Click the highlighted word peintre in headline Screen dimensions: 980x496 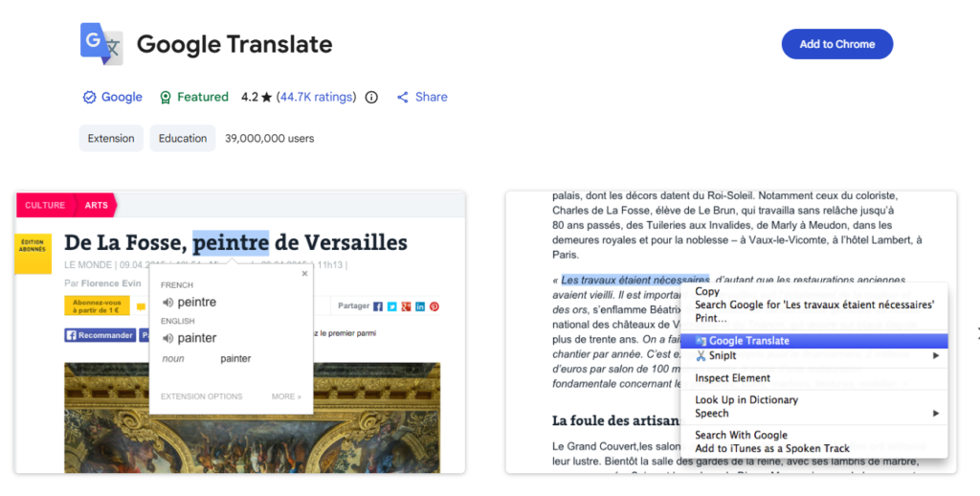click(x=231, y=242)
